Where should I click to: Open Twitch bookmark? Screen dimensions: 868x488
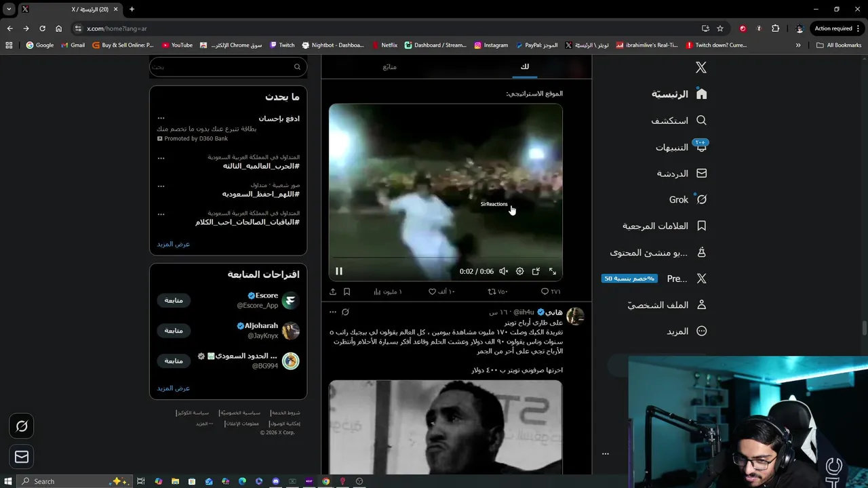click(x=282, y=45)
